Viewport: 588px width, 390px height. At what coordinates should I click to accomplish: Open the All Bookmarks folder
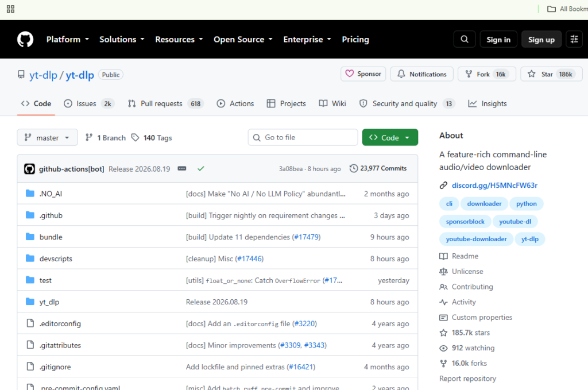(x=567, y=9)
